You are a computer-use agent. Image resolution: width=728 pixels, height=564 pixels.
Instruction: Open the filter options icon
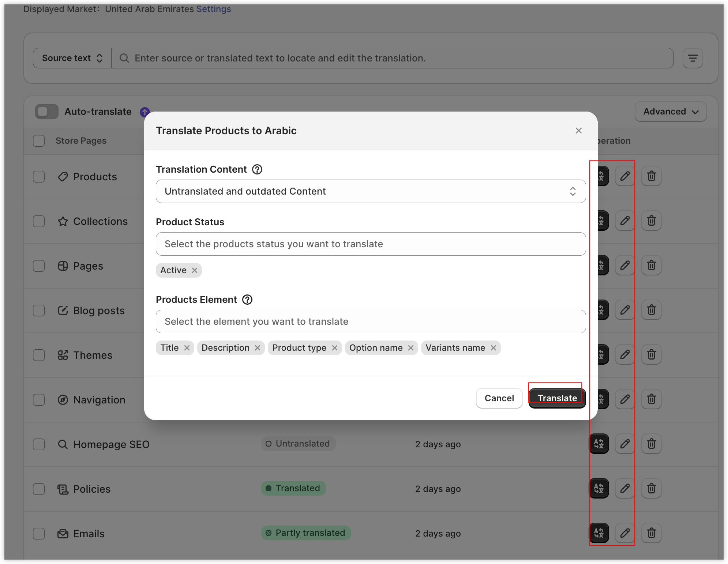[x=693, y=58]
